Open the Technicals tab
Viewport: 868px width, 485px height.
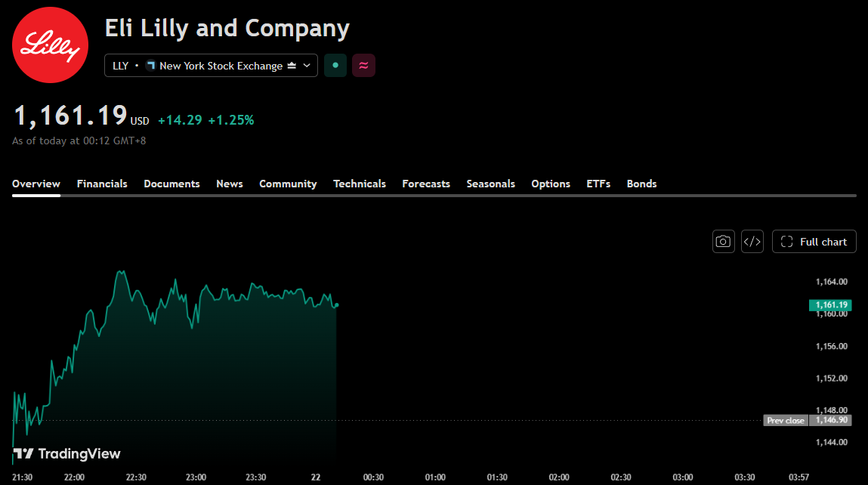pos(360,184)
